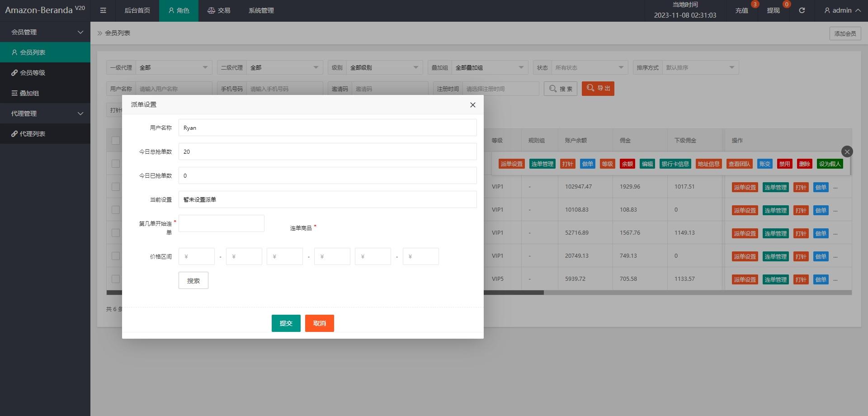
Task: Click the orange 取消 button
Action: click(319, 323)
